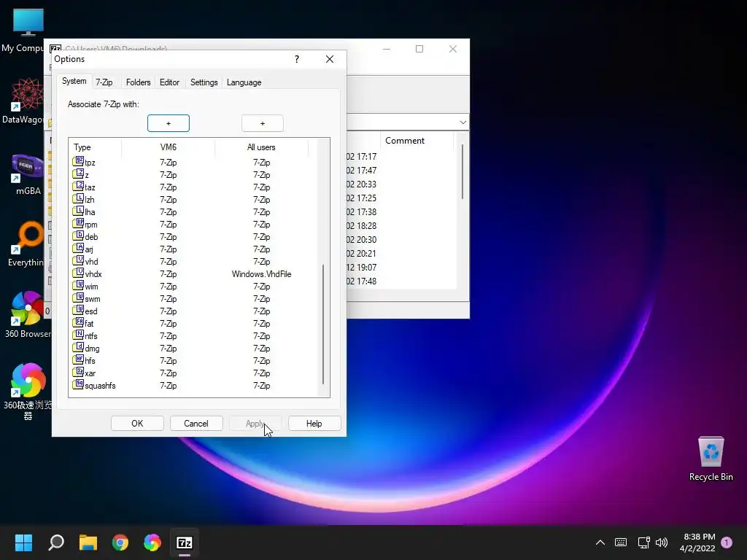Open the Settings tab

point(204,82)
